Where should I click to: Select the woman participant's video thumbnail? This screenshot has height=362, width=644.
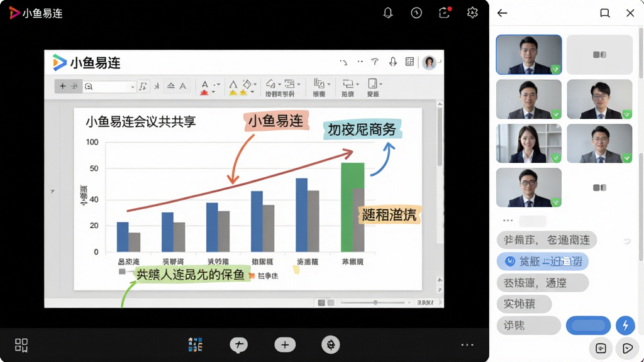click(x=528, y=143)
